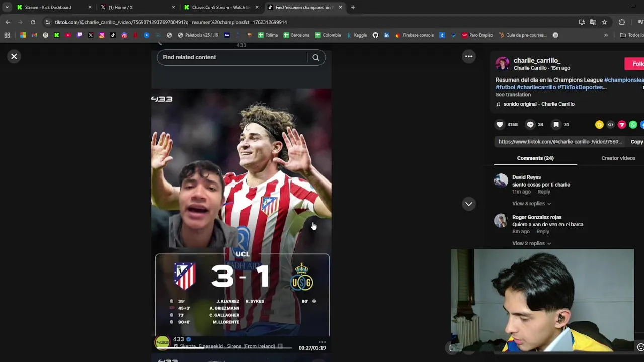Switch to the Creator videos tab
The image size is (644, 362).
[x=618, y=158]
